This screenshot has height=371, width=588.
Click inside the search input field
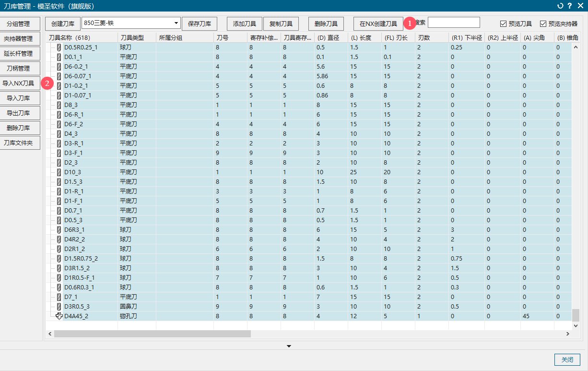[x=454, y=22]
